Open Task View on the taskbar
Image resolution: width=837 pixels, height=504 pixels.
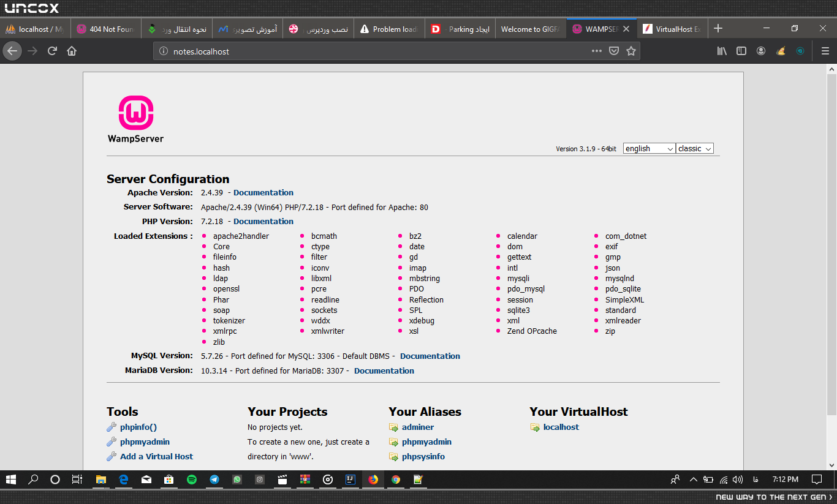[77, 480]
